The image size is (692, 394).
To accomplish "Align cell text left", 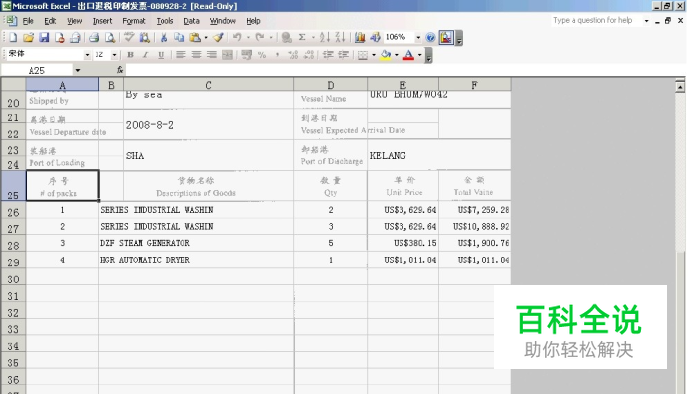I will pyautogui.click(x=181, y=55).
